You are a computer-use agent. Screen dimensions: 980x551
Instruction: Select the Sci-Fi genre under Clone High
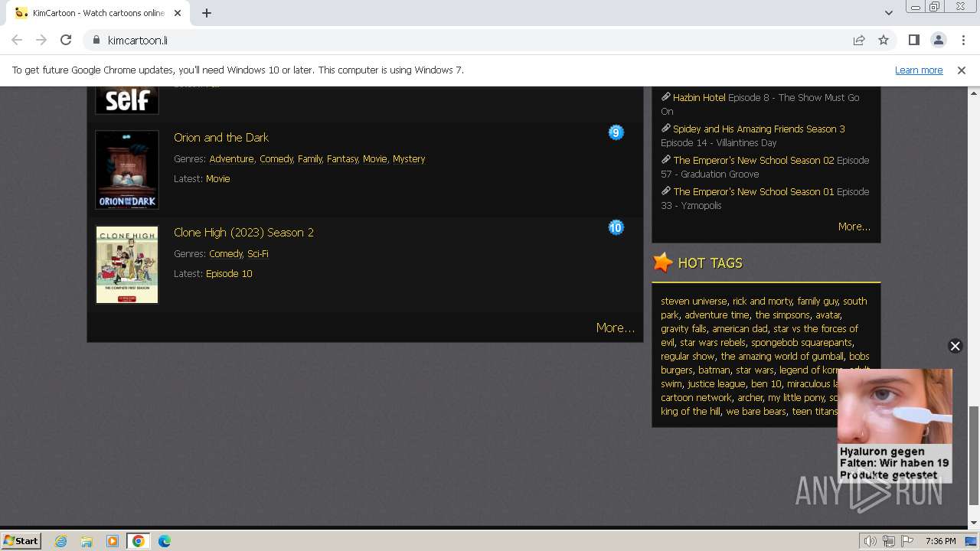click(x=258, y=254)
